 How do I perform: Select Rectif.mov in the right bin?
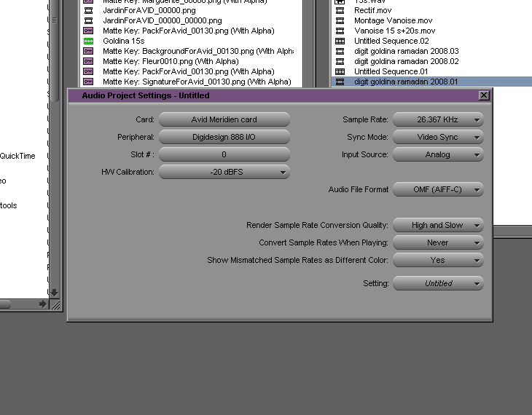pos(372,10)
